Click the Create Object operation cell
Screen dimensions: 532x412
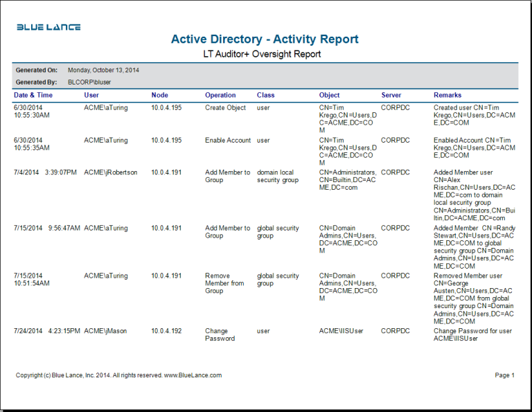tap(225, 108)
